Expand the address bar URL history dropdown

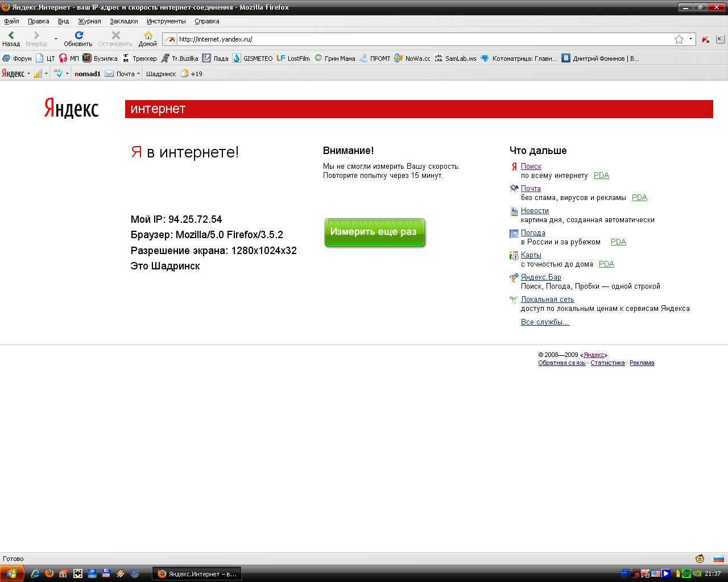pyautogui.click(x=690, y=39)
